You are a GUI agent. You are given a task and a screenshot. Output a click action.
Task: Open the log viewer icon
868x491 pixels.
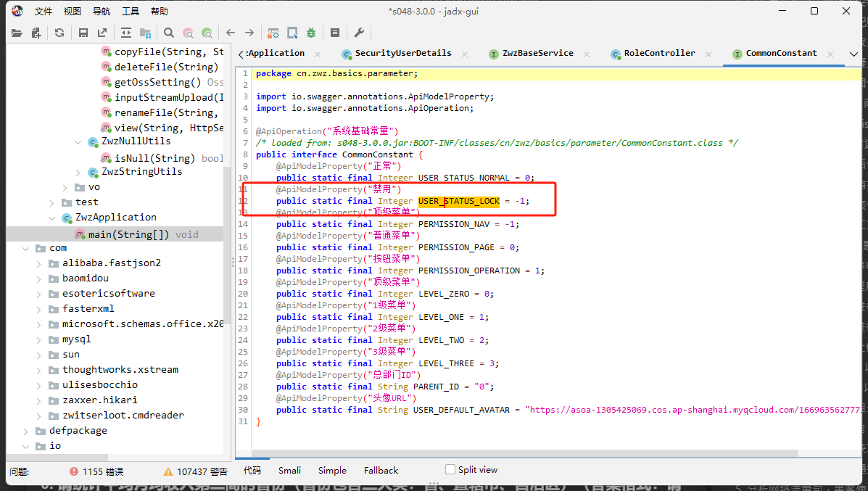335,33
